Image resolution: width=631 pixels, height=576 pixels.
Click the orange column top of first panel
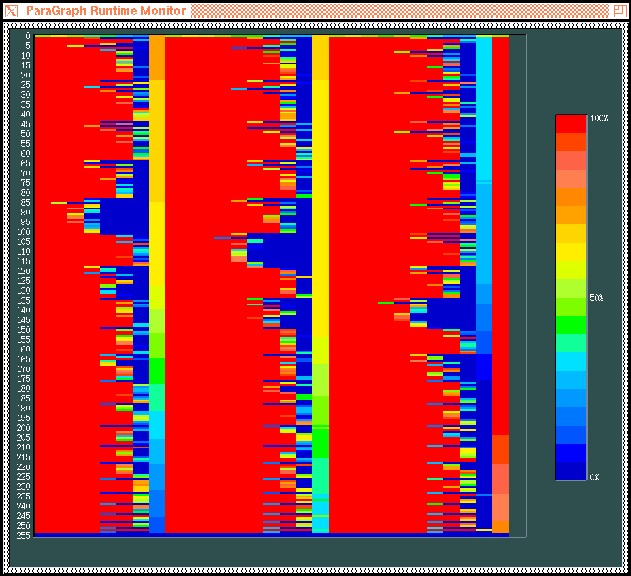pos(157,58)
